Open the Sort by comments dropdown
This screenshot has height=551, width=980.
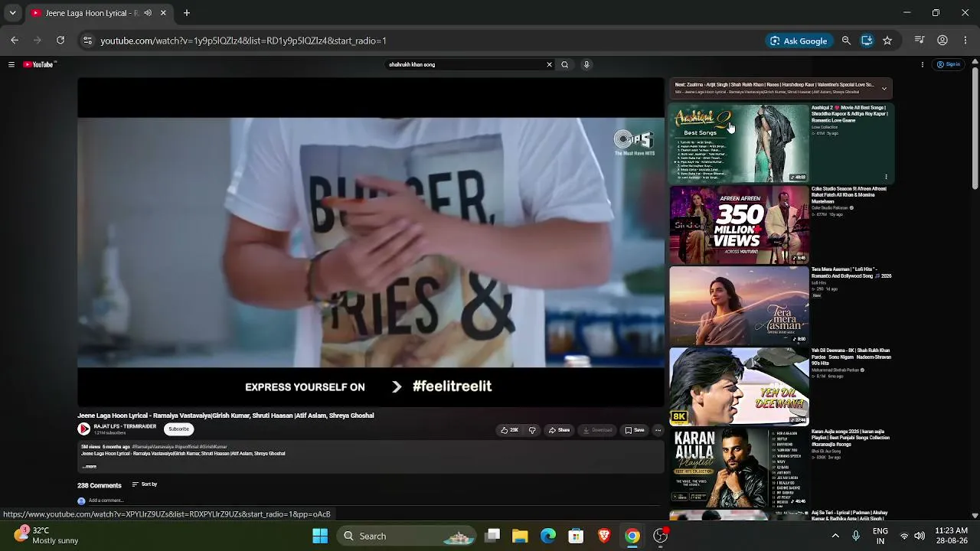pyautogui.click(x=145, y=484)
